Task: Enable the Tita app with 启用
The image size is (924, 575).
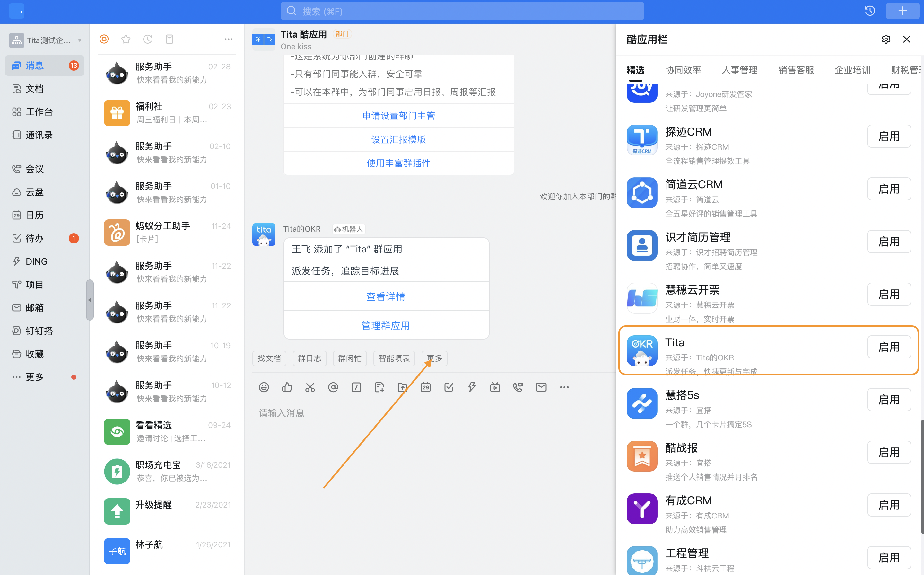Action: click(889, 347)
